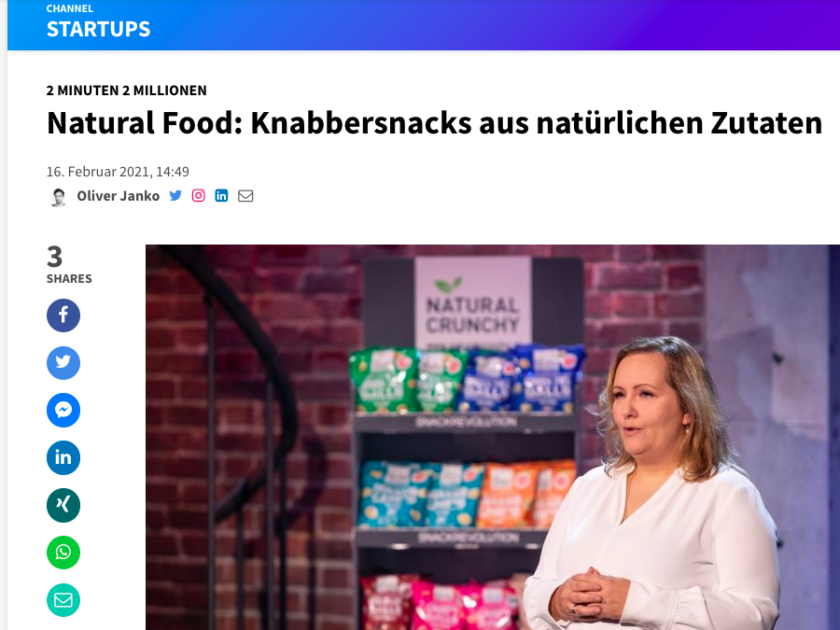Image resolution: width=840 pixels, height=630 pixels.
Task: Share article on Xing
Action: pyautogui.click(x=63, y=505)
